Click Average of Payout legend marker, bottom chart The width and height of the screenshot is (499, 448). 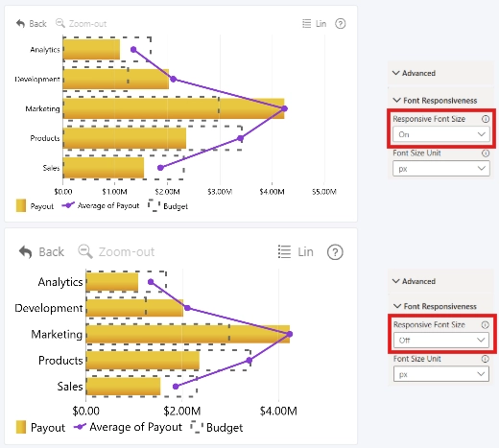click(x=80, y=427)
